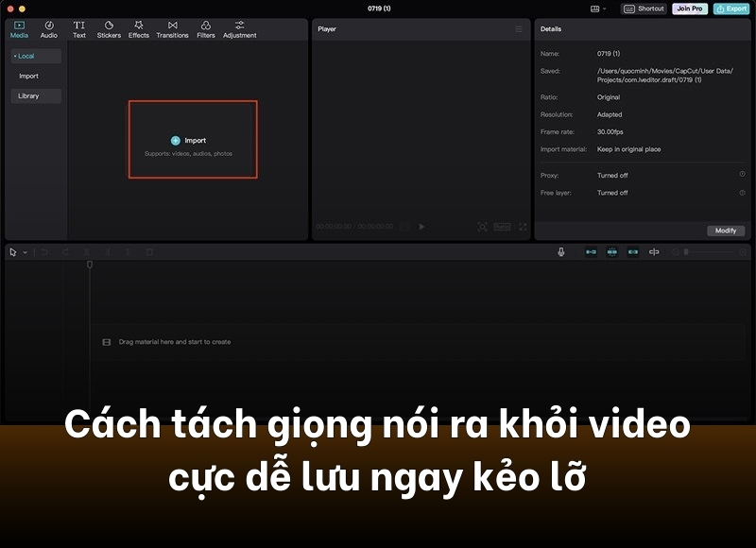The height and width of the screenshot is (548, 756).
Task: Open the Stickers tab
Action: pyautogui.click(x=109, y=29)
